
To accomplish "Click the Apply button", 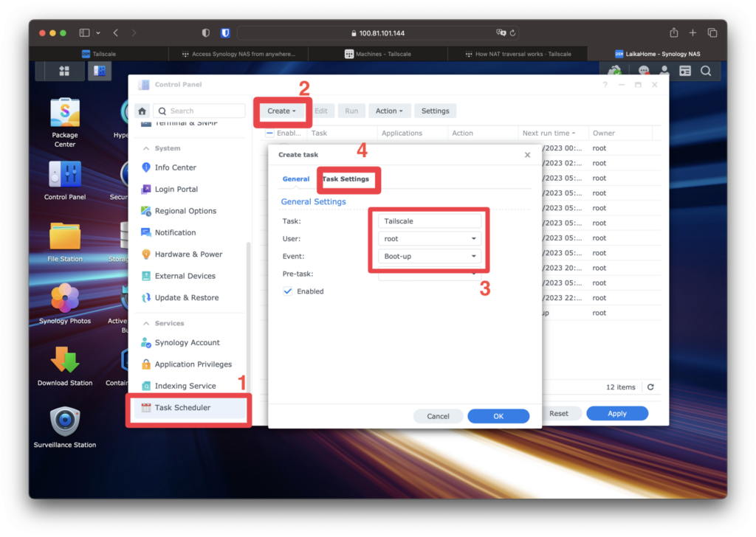I will pyautogui.click(x=617, y=413).
